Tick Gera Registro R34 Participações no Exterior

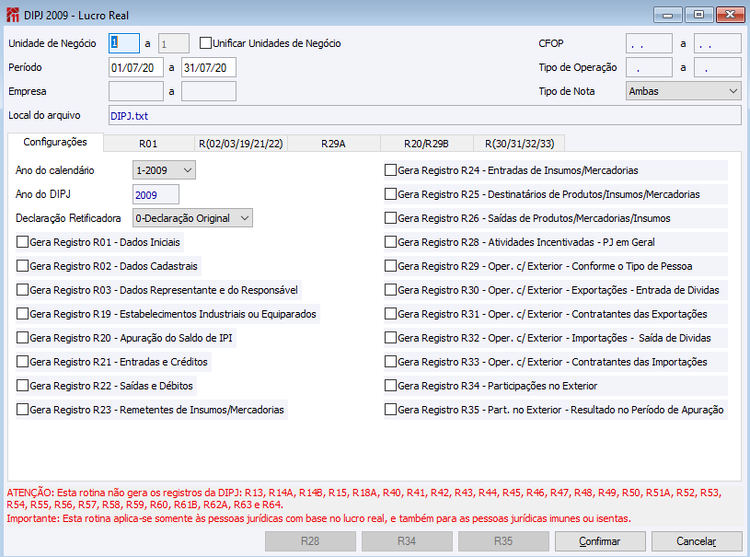point(391,385)
